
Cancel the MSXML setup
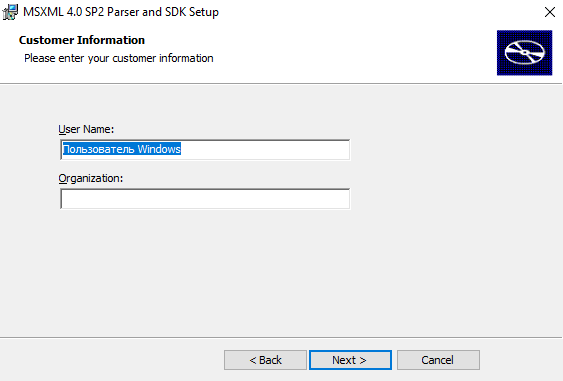click(x=438, y=360)
